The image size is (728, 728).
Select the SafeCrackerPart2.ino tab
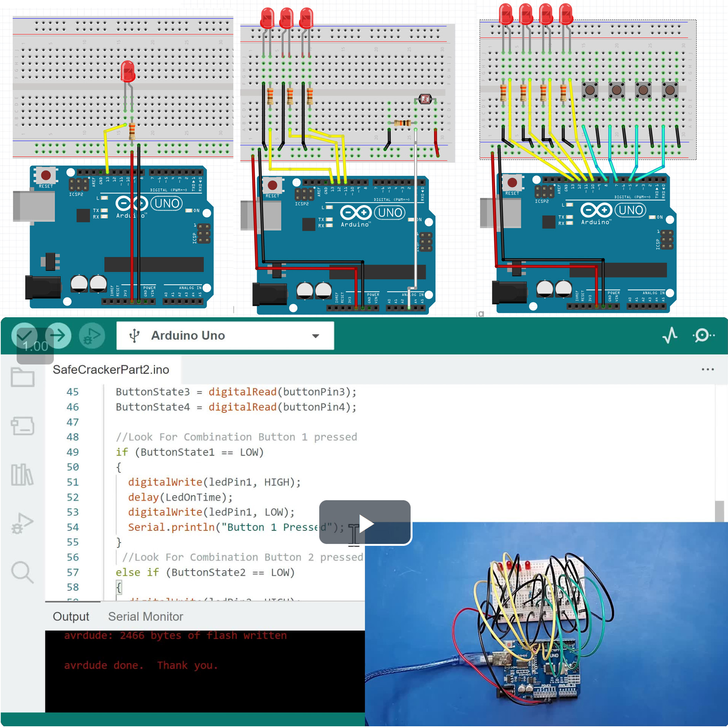point(111,370)
